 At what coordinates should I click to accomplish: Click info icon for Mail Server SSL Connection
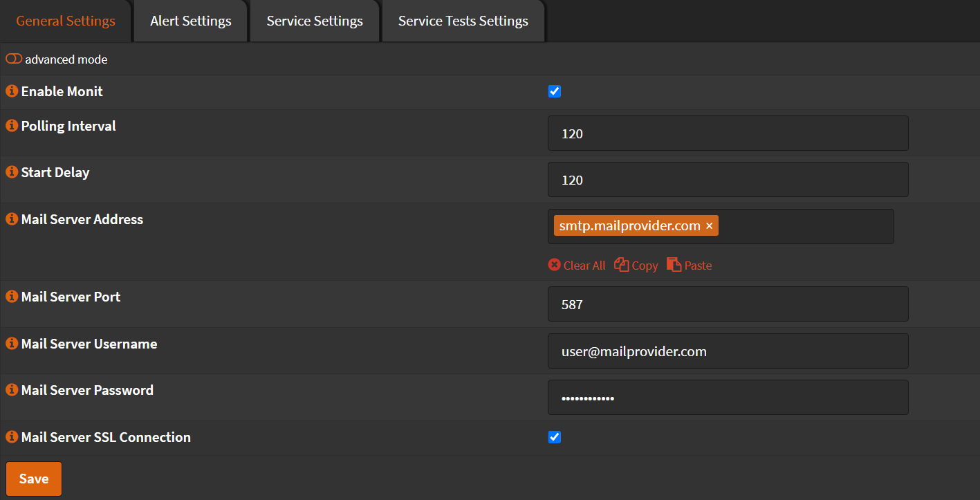12,437
